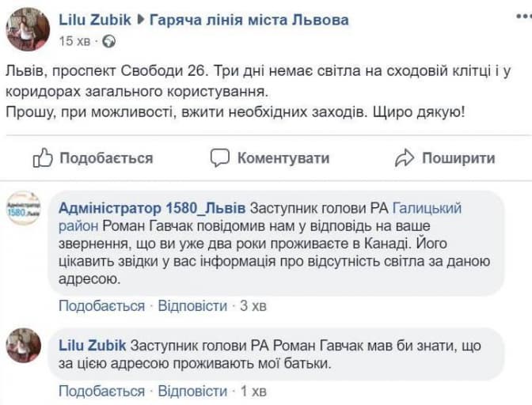Click the 15 хв post timestamp
Viewport: 532px width, 405px height.
point(76,40)
